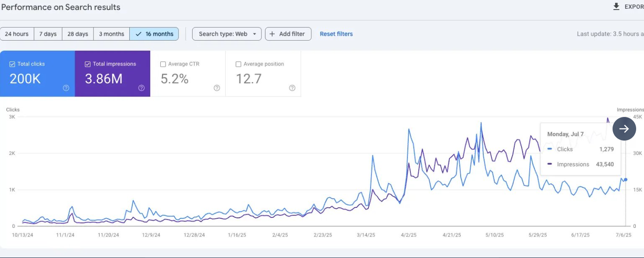
Task: Enable the Average position checkbox
Action: tap(238, 64)
